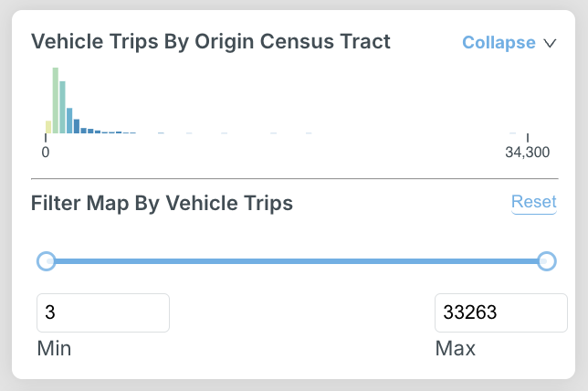Click the light blue histogram bar
The height and width of the screenshot is (391, 588).
click(70, 121)
